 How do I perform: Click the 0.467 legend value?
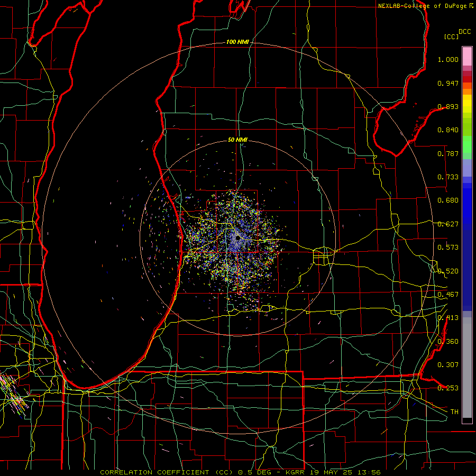click(448, 295)
